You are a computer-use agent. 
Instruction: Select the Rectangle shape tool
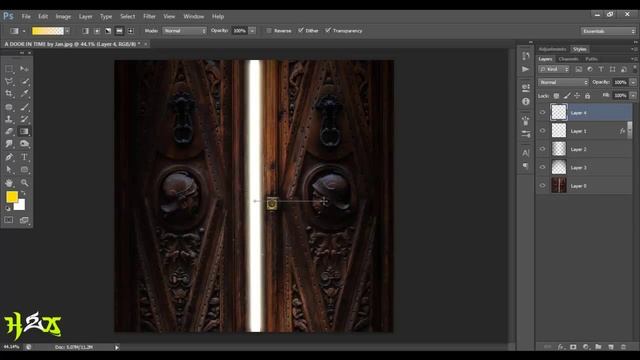(24, 169)
